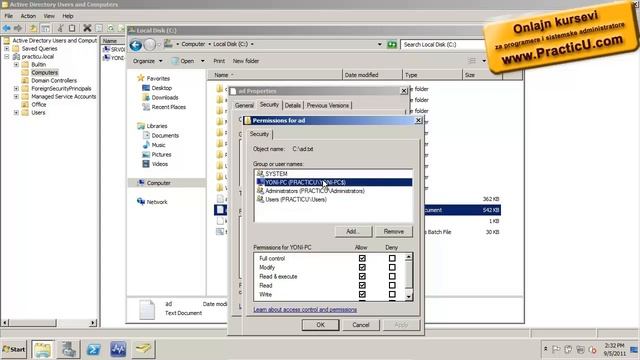
Task: Click the Up one level folder icon
Action: pyautogui.click(x=33, y=28)
